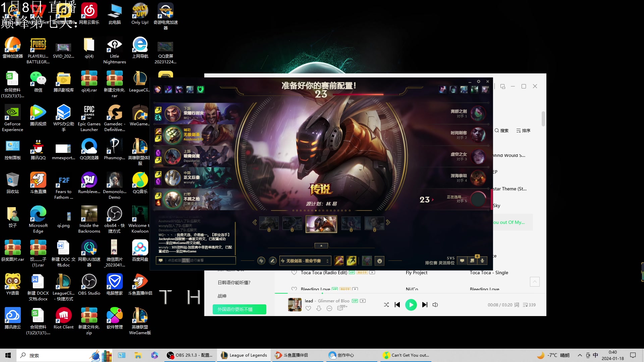Show previous skins with left chevron
The width and height of the screenshot is (644, 362).
click(255, 222)
